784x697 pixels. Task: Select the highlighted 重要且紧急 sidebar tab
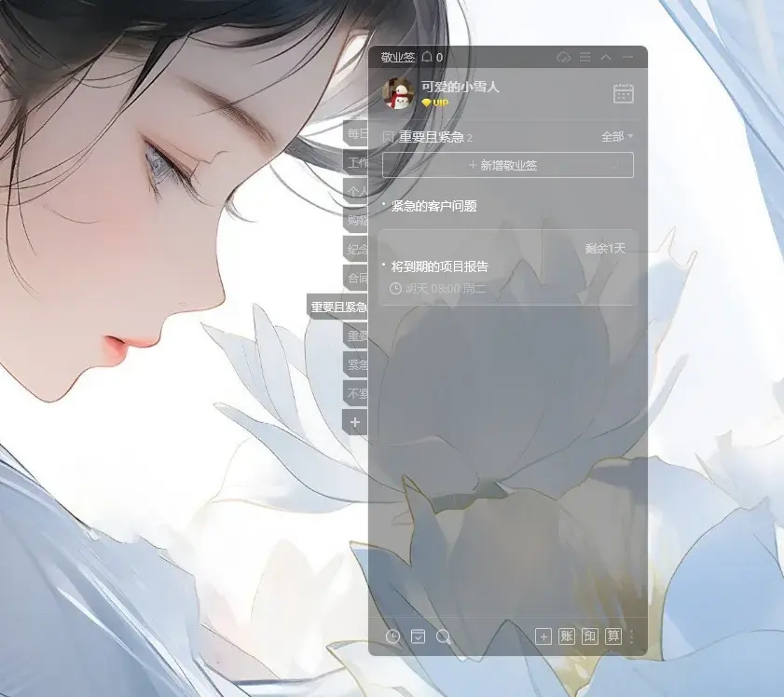coord(337,307)
